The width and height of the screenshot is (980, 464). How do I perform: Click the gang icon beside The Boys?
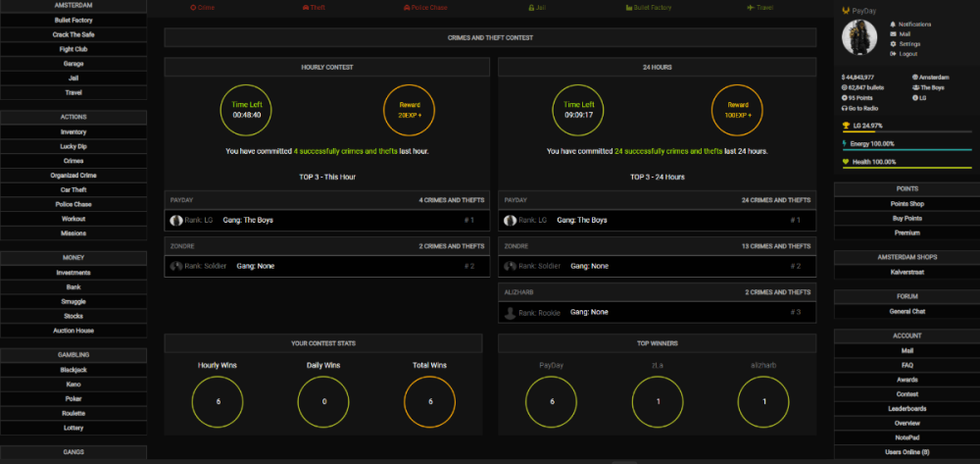tap(915, 87)
